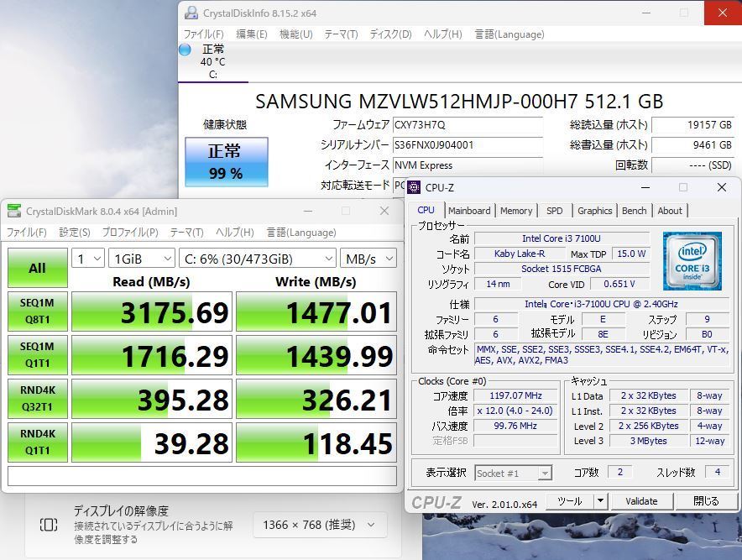Open the test count dropdown showing 1
Screen dimensions: 742x560
point(88,259)
